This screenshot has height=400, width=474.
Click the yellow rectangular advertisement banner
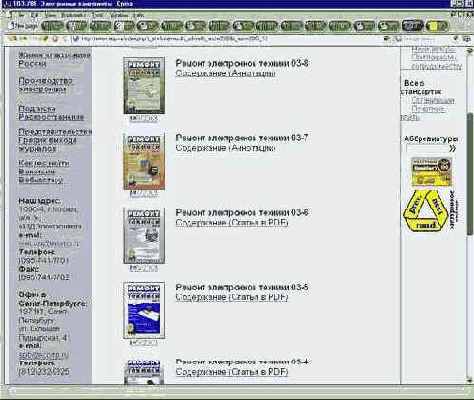431,172
